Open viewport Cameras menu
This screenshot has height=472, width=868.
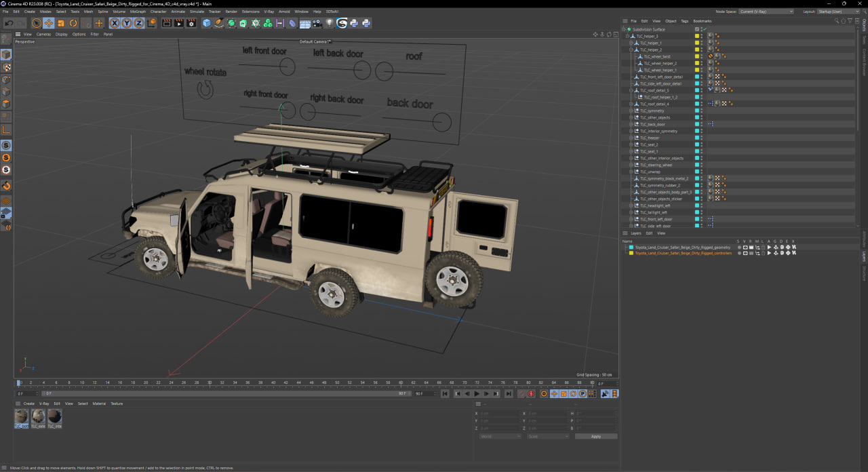pos(43,34)
